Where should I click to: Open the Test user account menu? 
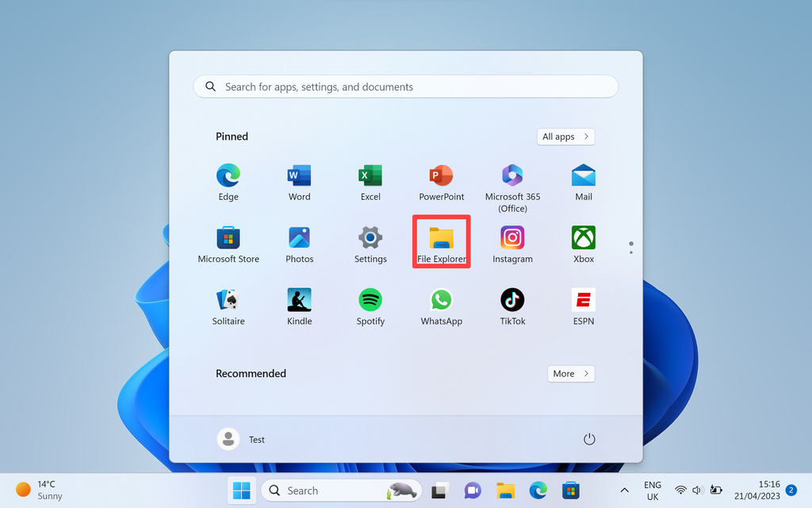click(x=242, y=438)
